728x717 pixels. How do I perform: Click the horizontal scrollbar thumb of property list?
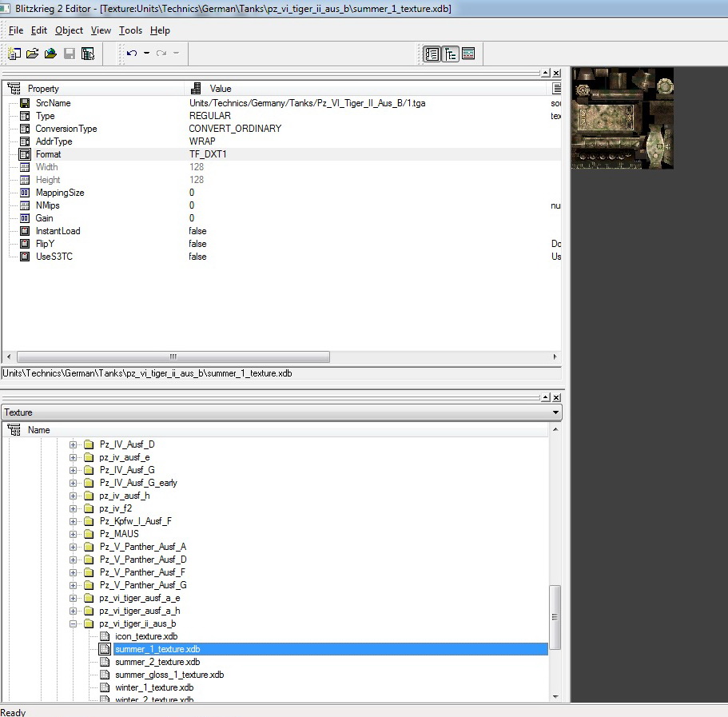(x=173, y=357)
